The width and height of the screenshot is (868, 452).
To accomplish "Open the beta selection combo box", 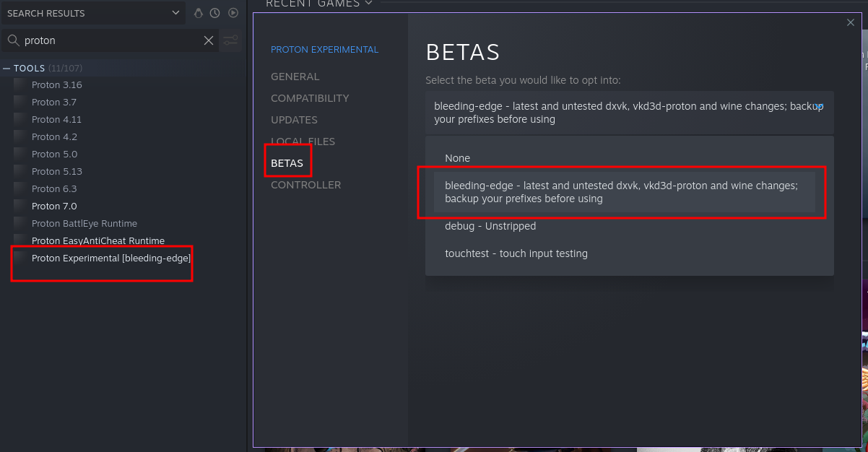I will [629, 113].
